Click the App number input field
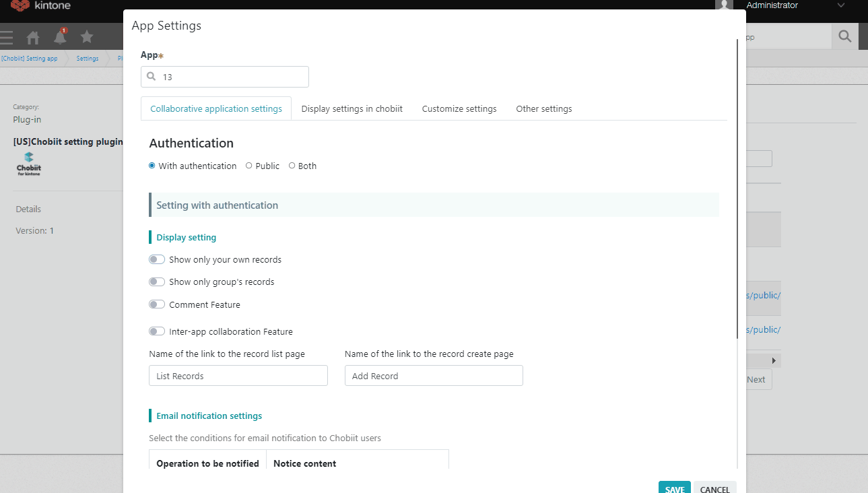This screenshot has height=493, width=868. (225, 77)
